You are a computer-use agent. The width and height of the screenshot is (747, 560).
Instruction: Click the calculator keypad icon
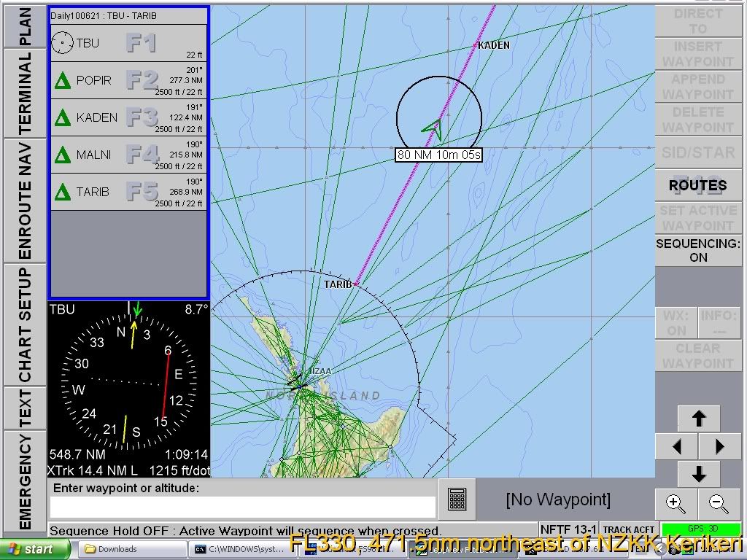point(457,499)
